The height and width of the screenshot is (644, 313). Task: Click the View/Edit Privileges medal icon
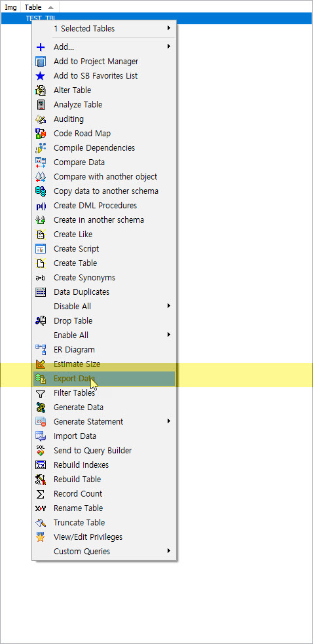click(40, 537)
